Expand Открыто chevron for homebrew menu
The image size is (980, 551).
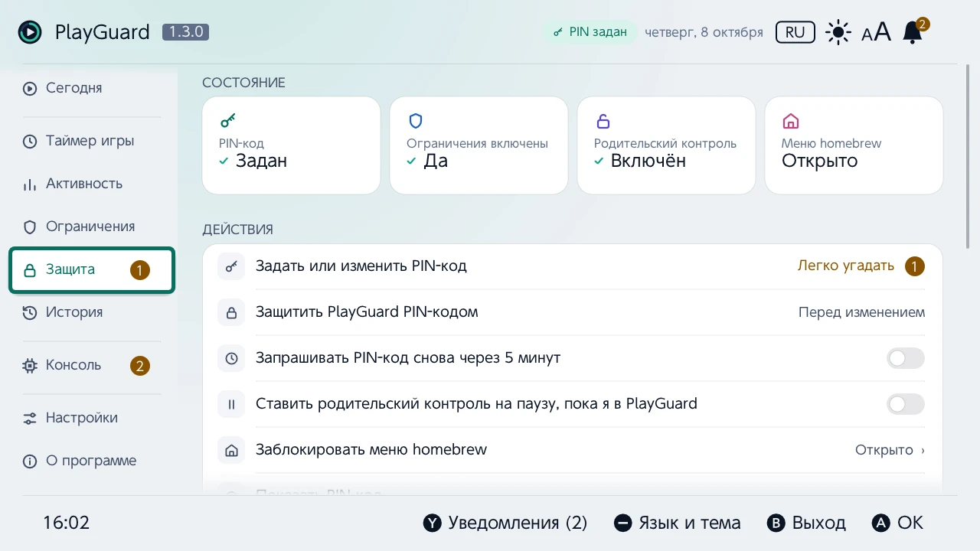(923, 450)
